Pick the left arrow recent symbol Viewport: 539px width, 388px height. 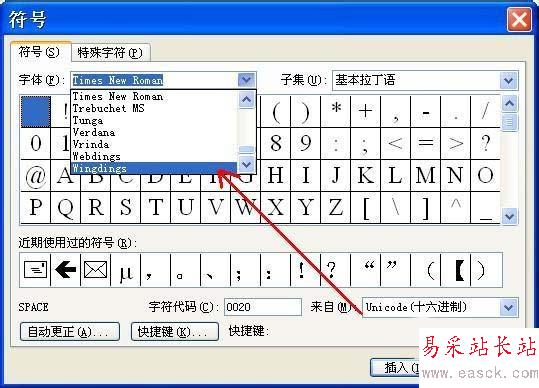click(65, 270)
